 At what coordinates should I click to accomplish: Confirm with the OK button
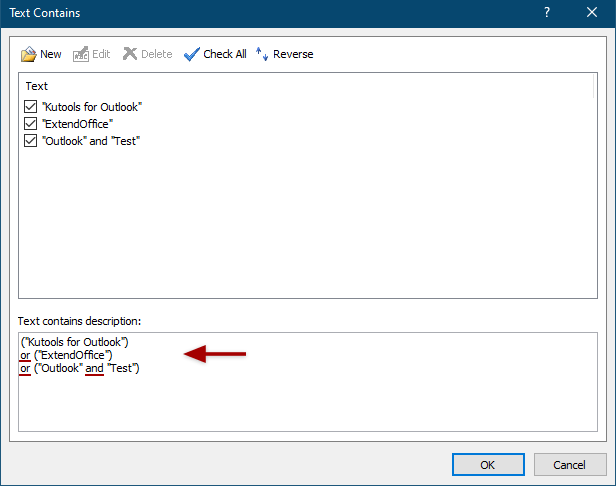(488, 465)
